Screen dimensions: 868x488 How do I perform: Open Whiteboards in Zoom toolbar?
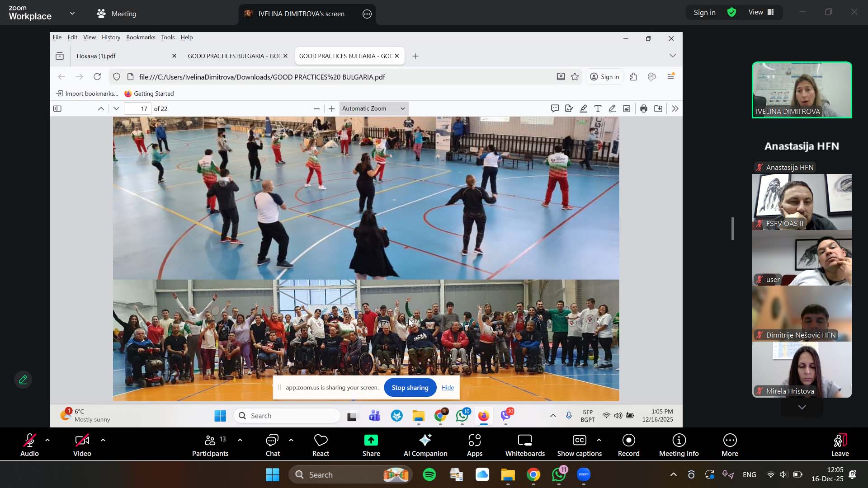[525, 445]
